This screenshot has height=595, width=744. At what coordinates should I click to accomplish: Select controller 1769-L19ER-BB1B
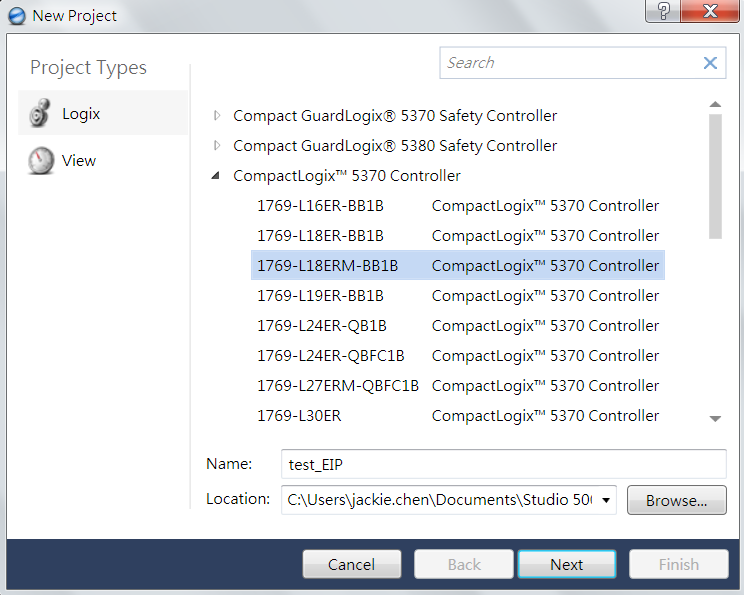click(458, 295)
